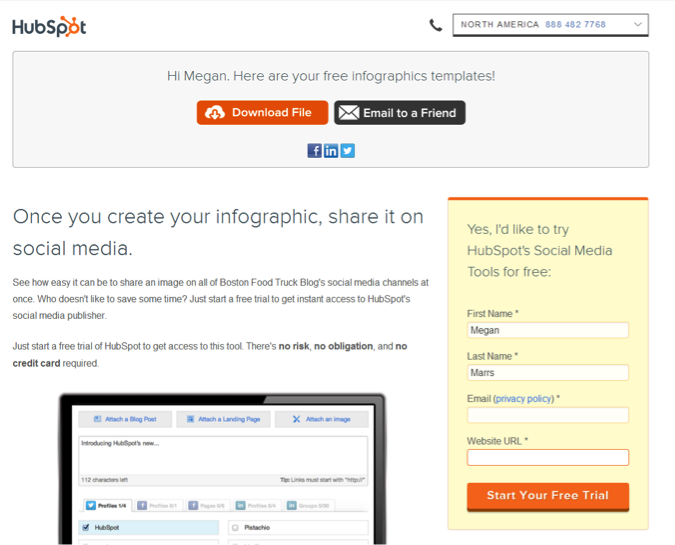Share on Facebook icon

tap(314, 151)
